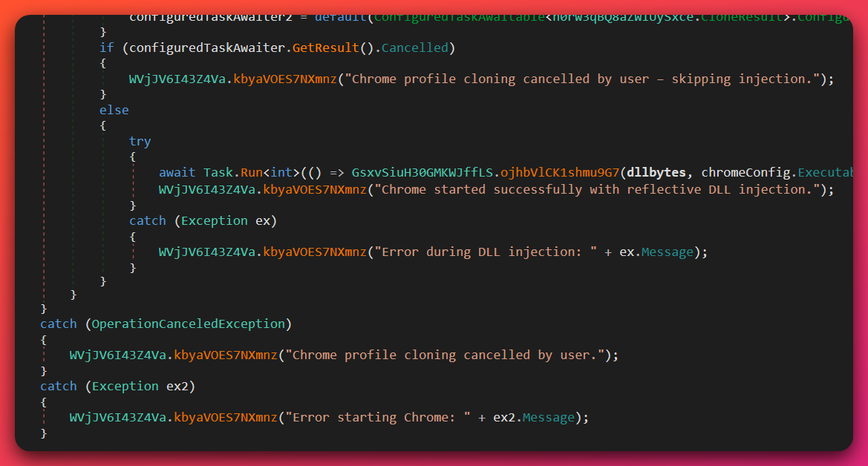Screen dimensions: 868x466
Task: Click the ojhbVlCK1shmu9G7 method name
Action: coord(560,173)
